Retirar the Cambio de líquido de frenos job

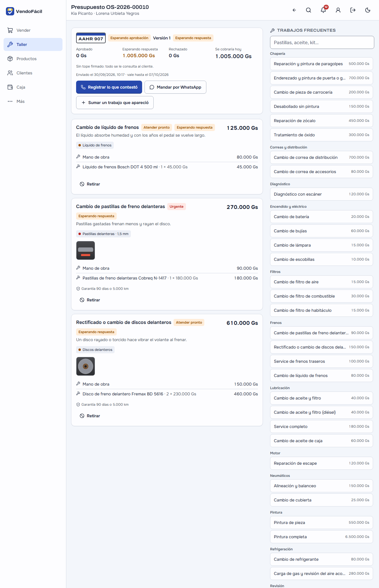pos(90,184)
